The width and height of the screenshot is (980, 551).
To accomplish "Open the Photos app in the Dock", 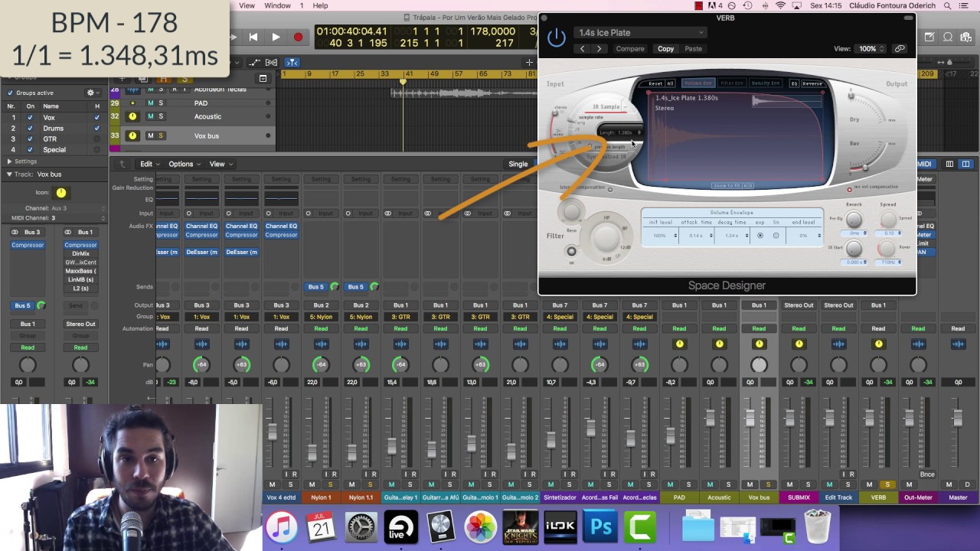I will [481, 527].
